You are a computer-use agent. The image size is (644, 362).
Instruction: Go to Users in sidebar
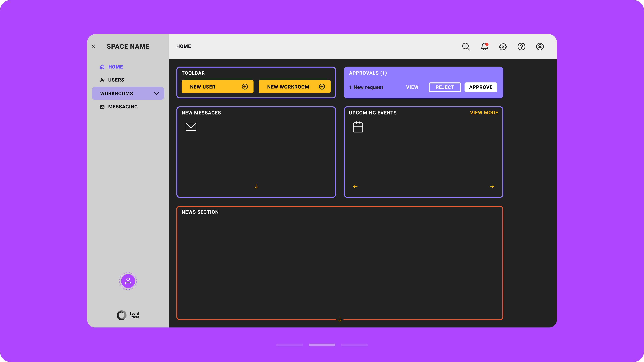116,80
